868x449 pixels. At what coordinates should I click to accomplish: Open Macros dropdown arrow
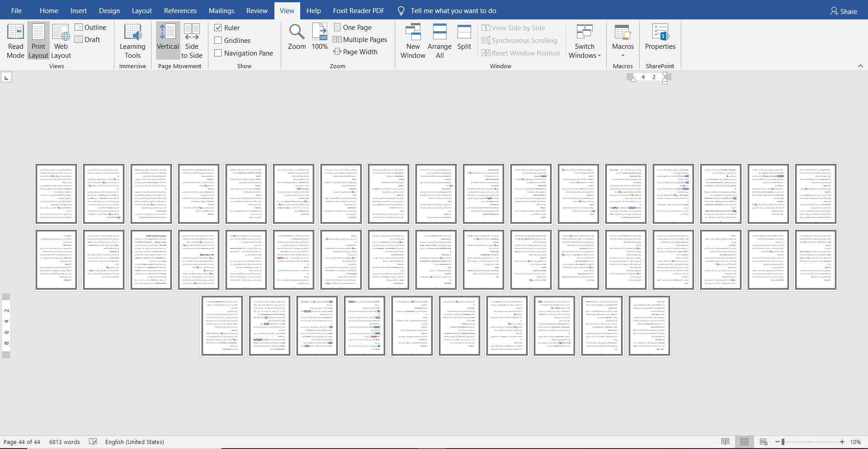pos(623,56)
